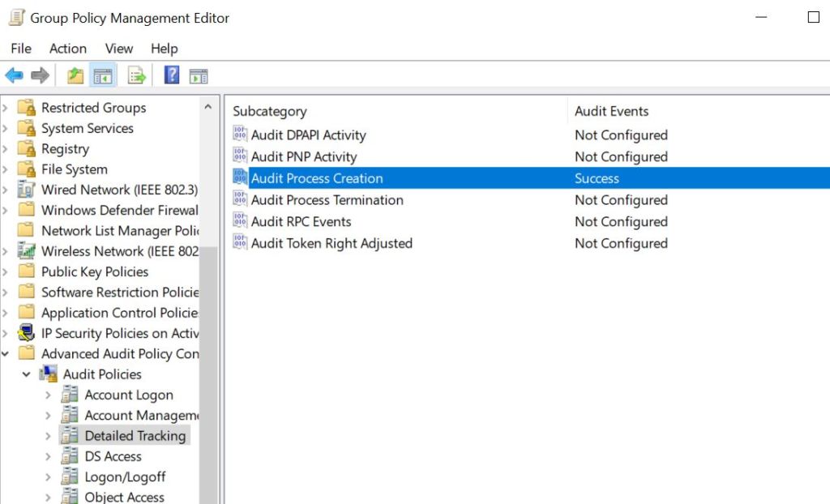
Task: Sort by the Audit Events column header
Action: click(611, 111)
